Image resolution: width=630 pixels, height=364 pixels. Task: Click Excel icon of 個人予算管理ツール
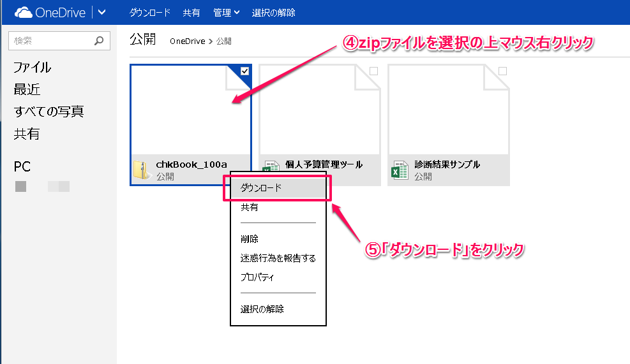point(271,167)
